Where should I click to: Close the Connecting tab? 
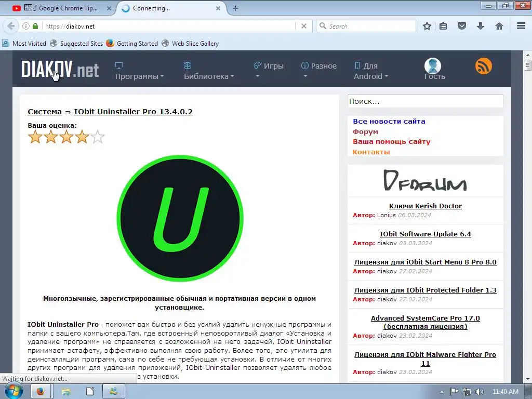point(218,8)
